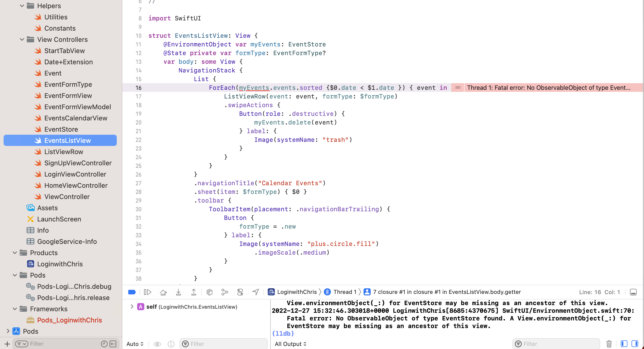The width and height of the screenshot is (644, 349).
Task: Click the Step Into debug button
Action: coord(178,292)
